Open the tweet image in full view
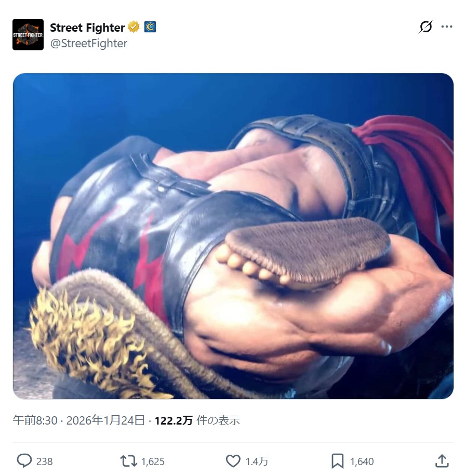 233,236
